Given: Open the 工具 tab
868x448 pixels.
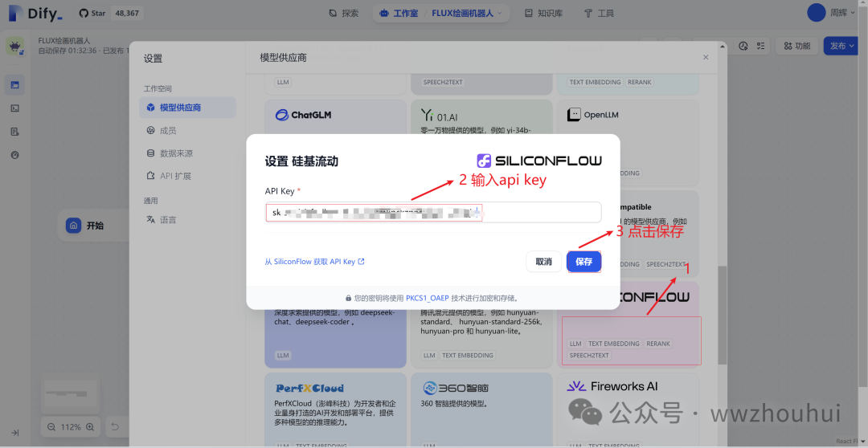Looking at the screenshot, I should point(599,14).
